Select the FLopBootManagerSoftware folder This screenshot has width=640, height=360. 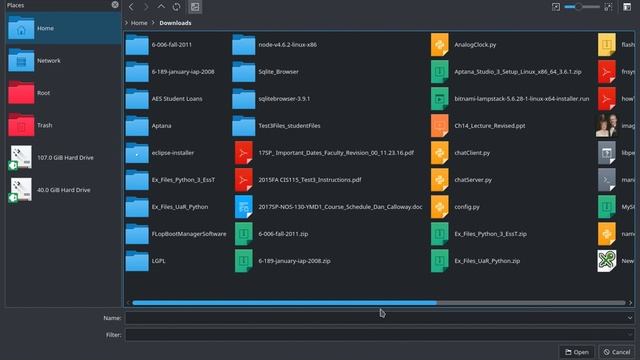176,234
